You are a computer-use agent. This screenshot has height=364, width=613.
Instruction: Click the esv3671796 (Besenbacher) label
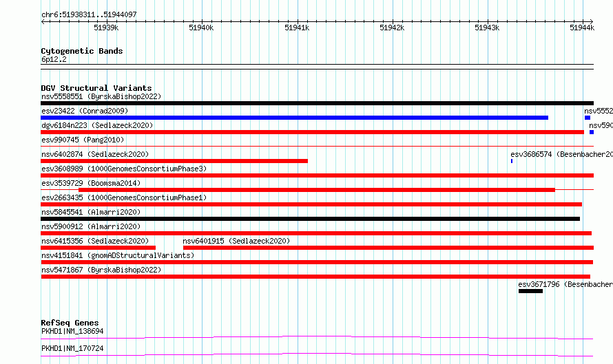(x=565, y=284)
